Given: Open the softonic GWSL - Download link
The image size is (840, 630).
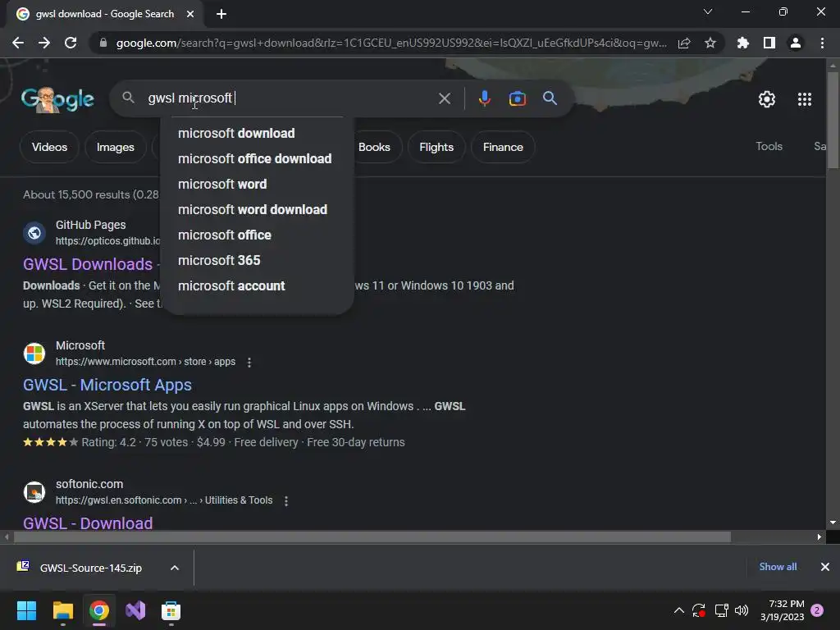Looking at the screenshot, I should pos(88,523).
